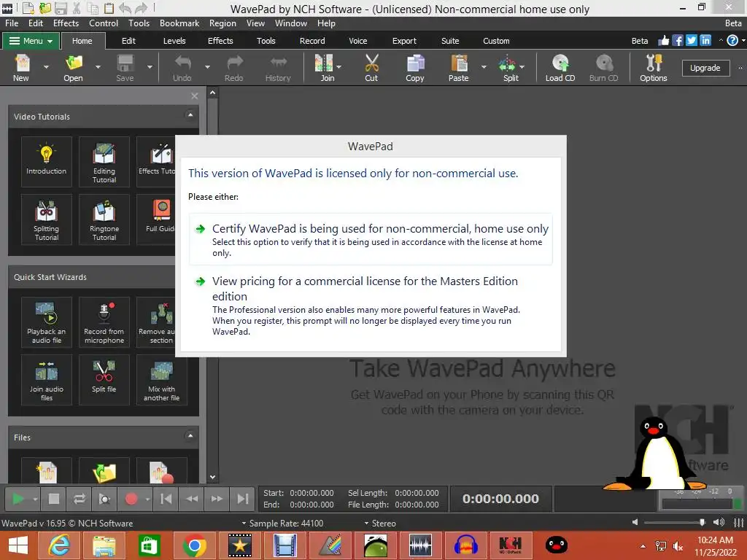Start the Join audio files wizard
Viewport: 747px width, 560px height.
point(46,379)
